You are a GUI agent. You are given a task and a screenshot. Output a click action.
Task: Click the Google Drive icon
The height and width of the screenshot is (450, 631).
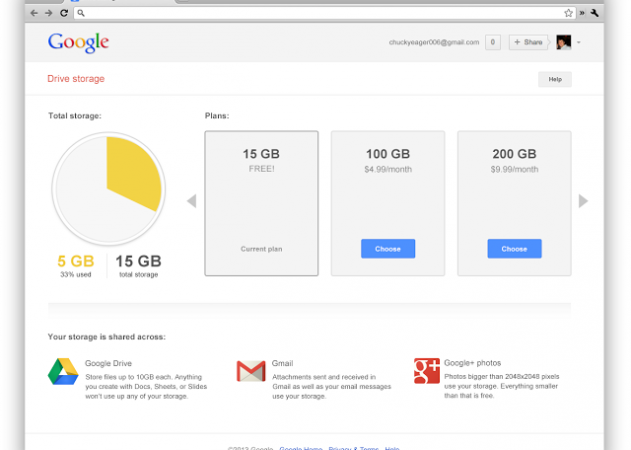click(63, 371)
